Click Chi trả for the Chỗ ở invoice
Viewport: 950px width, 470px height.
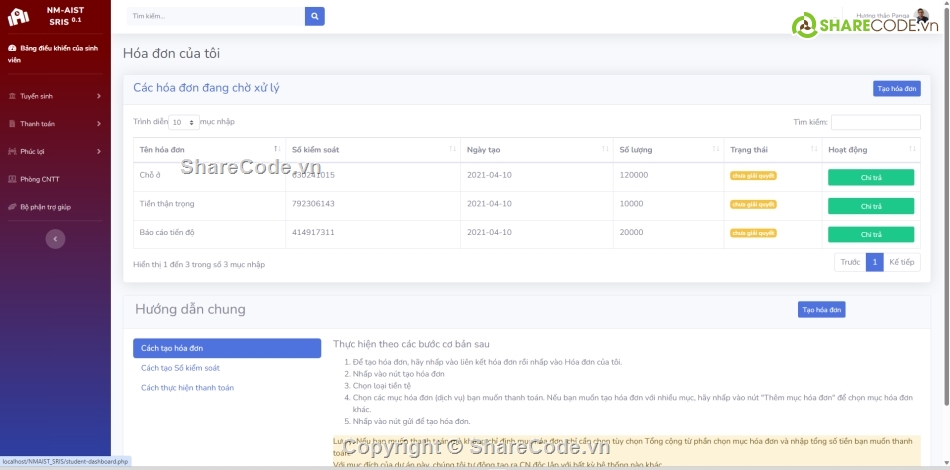click(870, 177)
